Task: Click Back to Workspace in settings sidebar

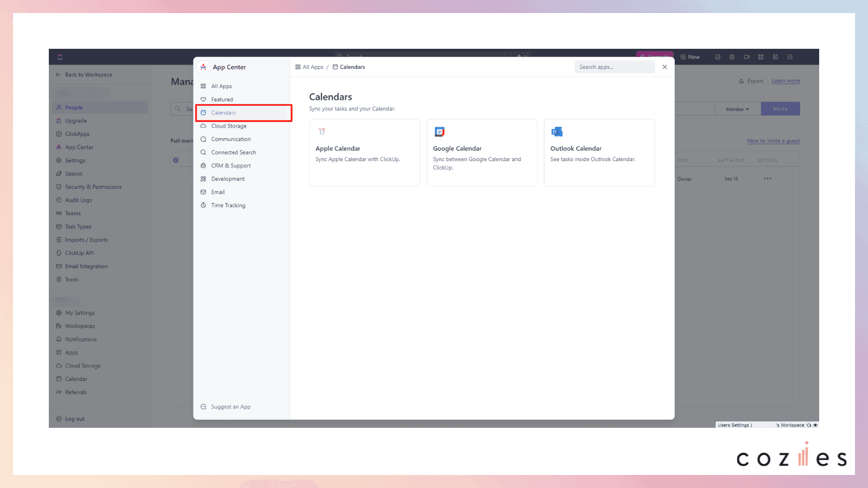Action: 84,75
